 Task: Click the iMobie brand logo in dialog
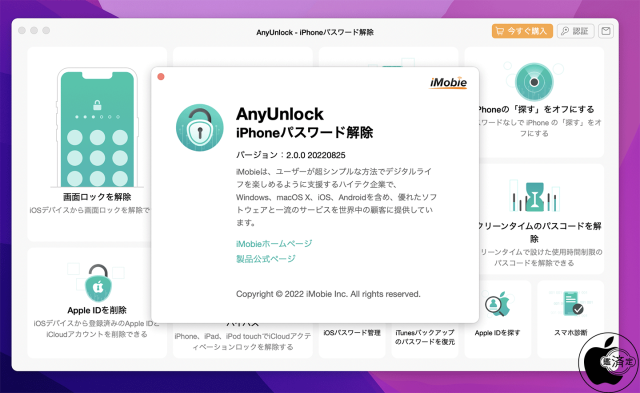448,82
